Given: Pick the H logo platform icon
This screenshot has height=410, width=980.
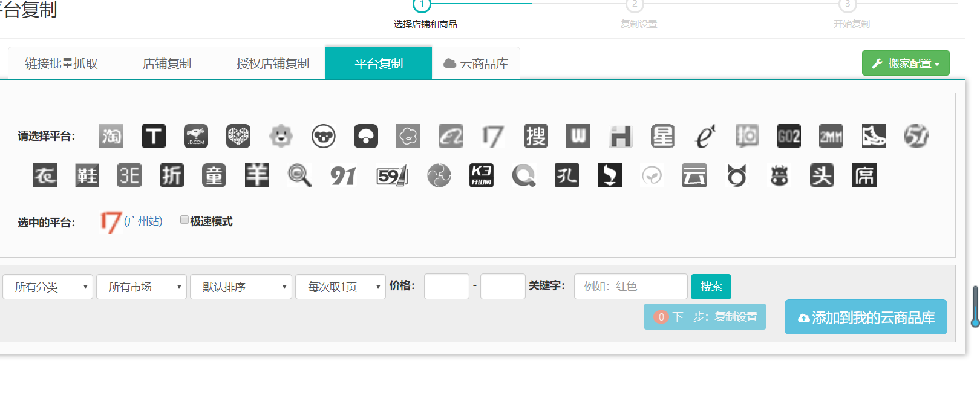Looking at the screenshot, I should (x=621, y=136).
